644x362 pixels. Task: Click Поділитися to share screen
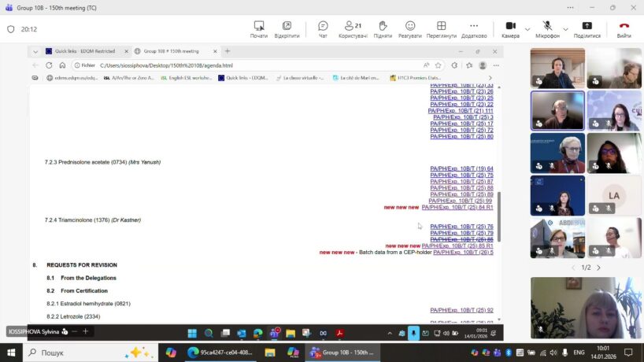coord(587,29)
